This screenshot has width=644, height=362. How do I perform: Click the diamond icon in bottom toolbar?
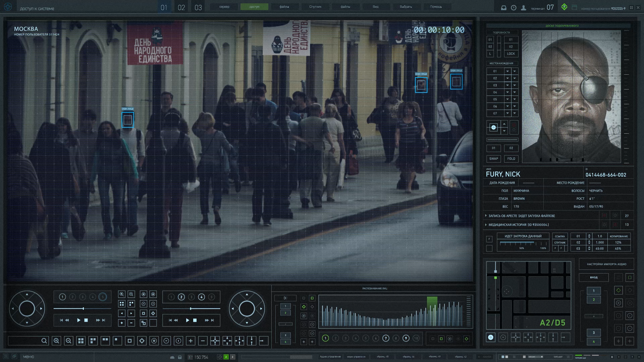coord(142,341)
